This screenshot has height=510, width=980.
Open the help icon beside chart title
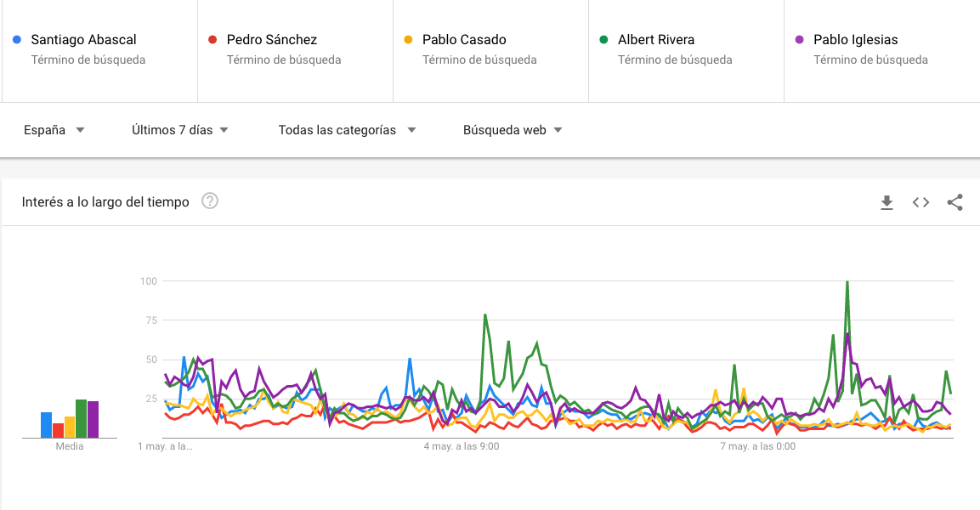click(x=210, y=201)
